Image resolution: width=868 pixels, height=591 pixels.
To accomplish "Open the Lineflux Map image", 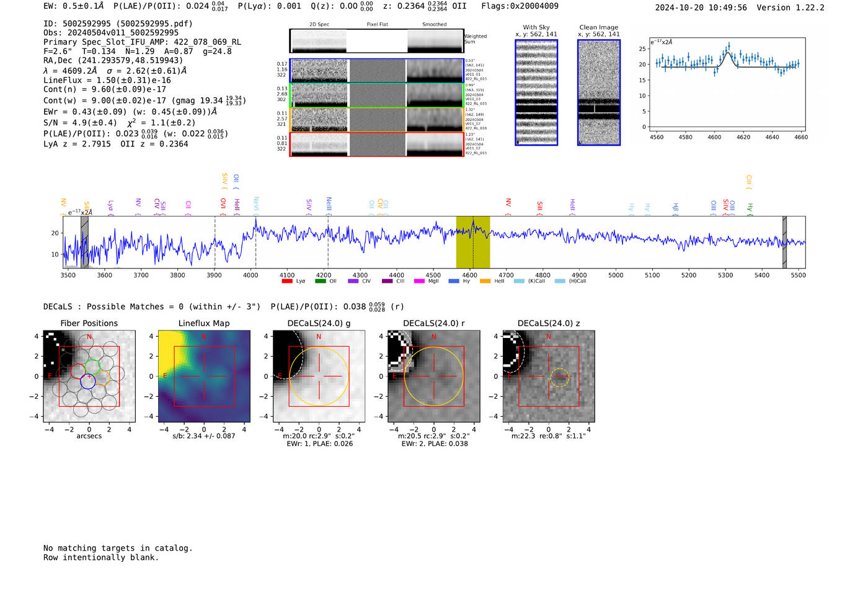I will [204, 376].
